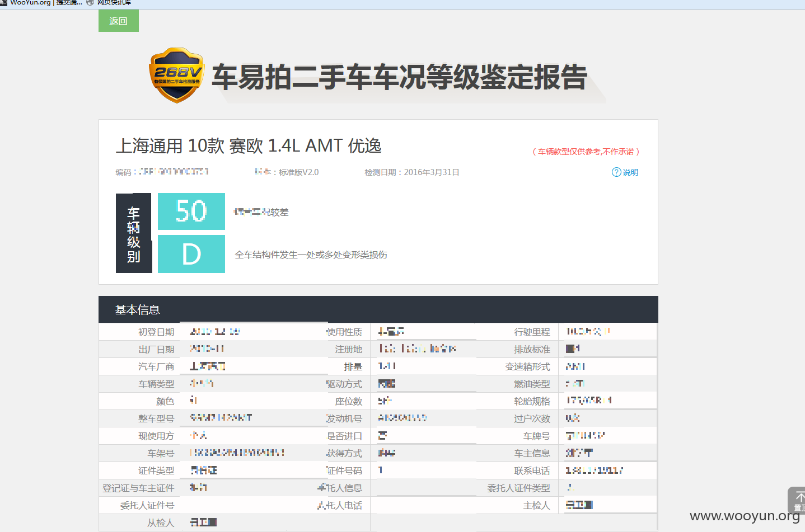Viewport: 805px width, 532px height.
Task: Click the 车主信息 label
Action: (532, 454)
